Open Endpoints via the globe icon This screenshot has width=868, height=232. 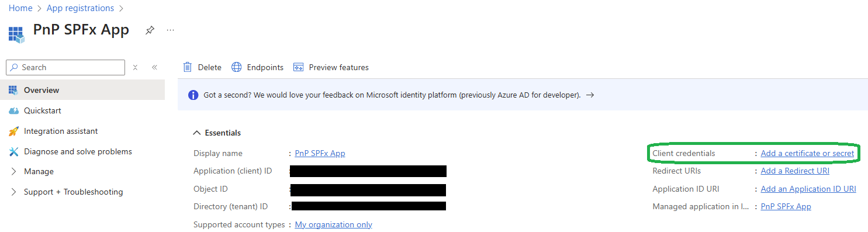coord(236,67)
